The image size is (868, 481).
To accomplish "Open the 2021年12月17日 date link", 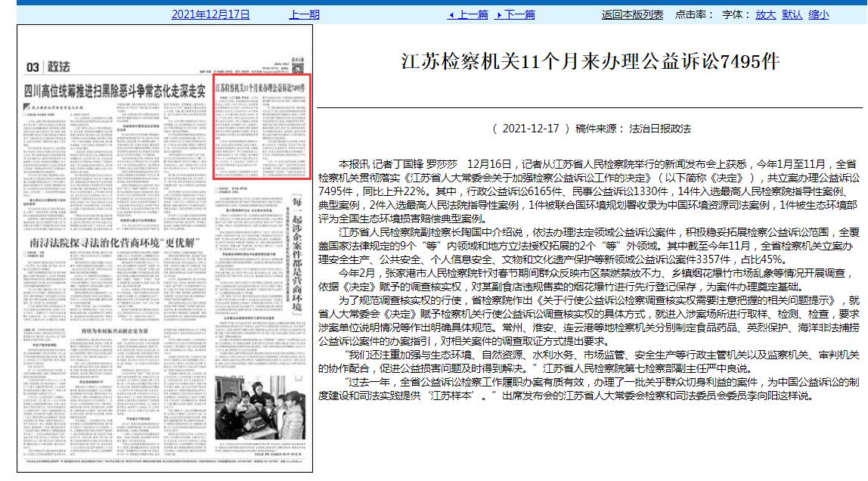I will click(x=210, y=14).
